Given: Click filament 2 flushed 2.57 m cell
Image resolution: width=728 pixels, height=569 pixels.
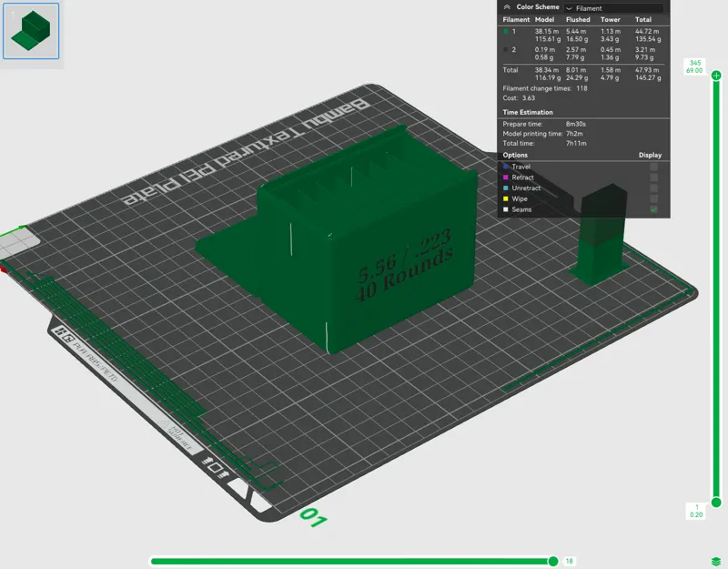Looking at the screenshot, I should point(576,50).
